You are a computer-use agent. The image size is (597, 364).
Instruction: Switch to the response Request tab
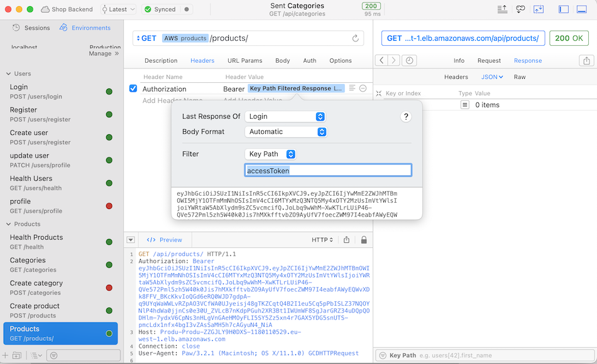click(x=489, y=61)
